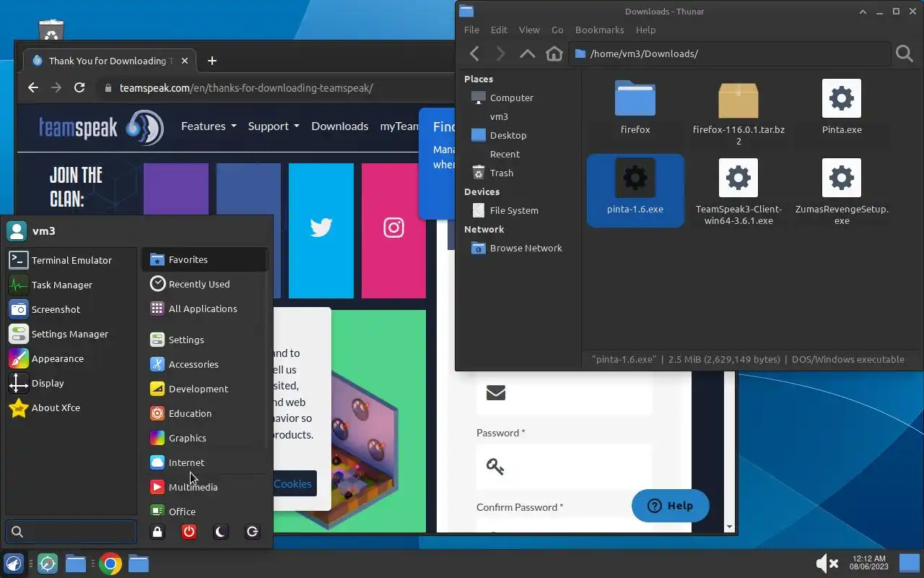Select firefox-116.0.1.tar.bz2 archive file

(x=738, y=113)
